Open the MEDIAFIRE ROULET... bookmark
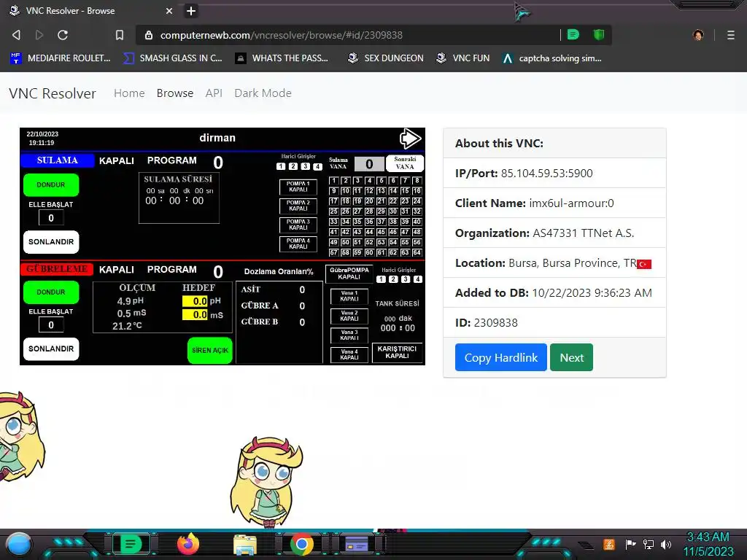747x560 pixels. pos(61,58)
